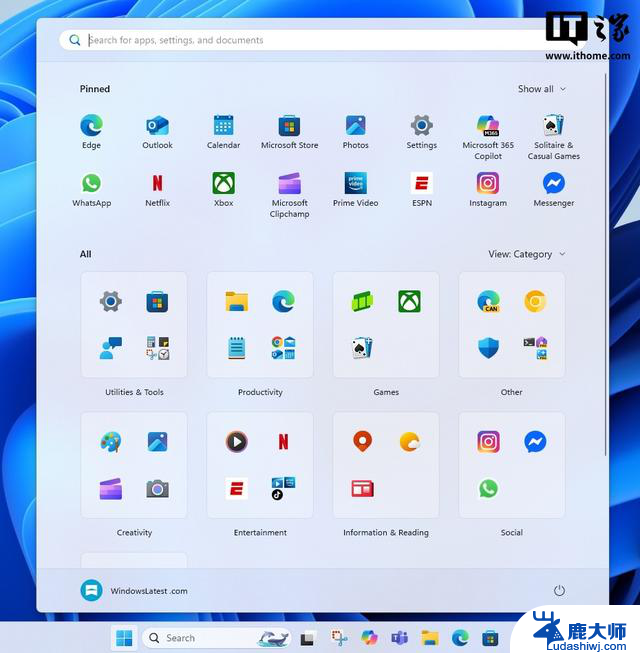Viewport: 640px width, 653px height.
Task: Launch Netflix from the Pinned section
Action: click(157, 189)
